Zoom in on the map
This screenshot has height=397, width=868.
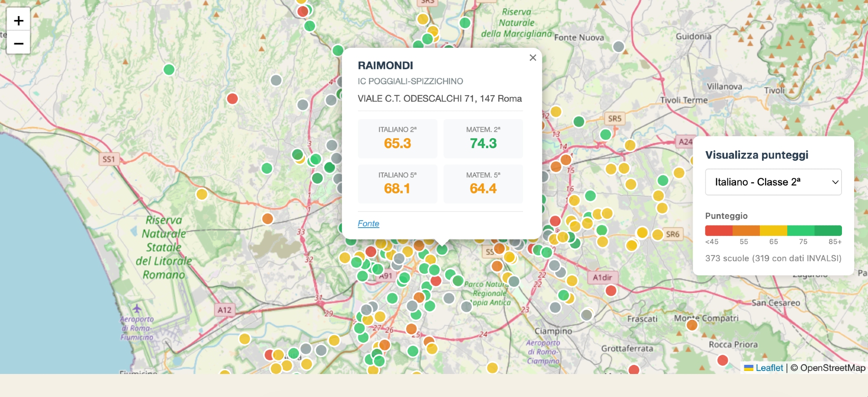(18, 20)
